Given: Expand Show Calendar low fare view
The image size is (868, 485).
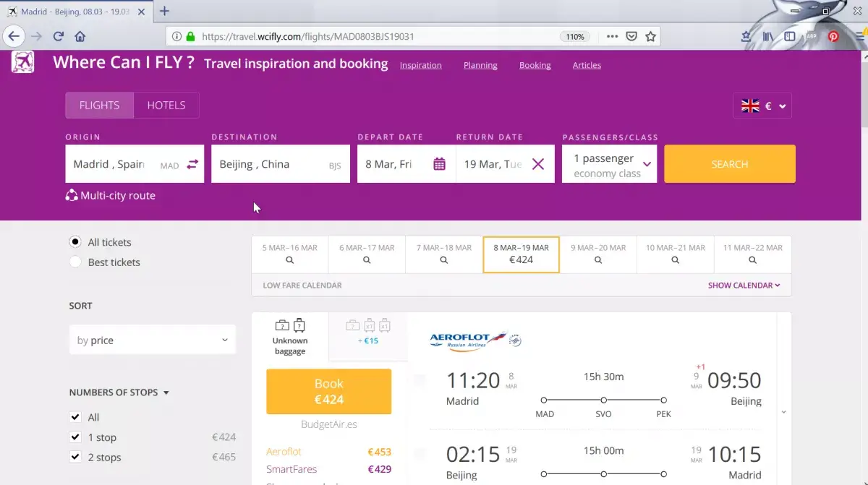Looking at the screenshot, I should [x=744, y=286].
